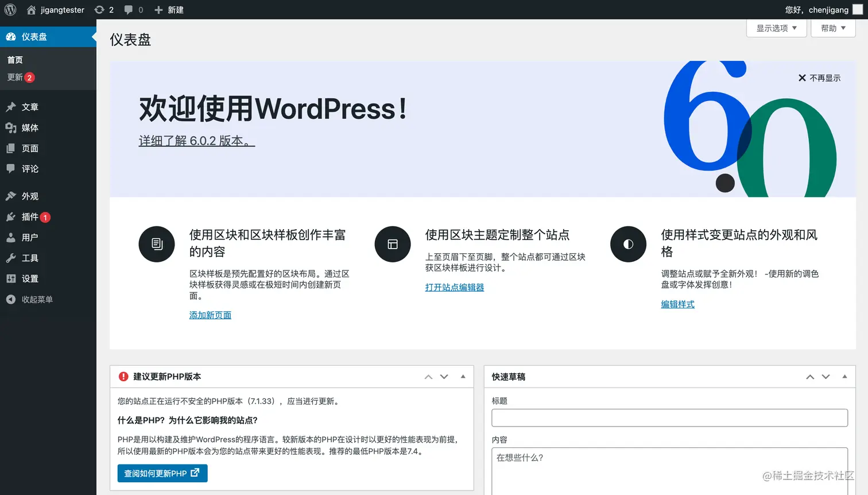
Task: Click 查阅如何更新PHP button
Action: (x=162, y=473)
